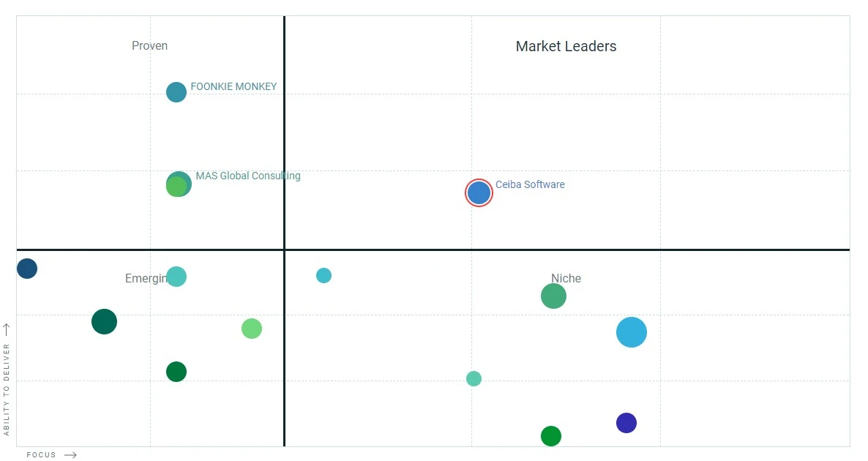Select the Proven quadrant label

149,45
